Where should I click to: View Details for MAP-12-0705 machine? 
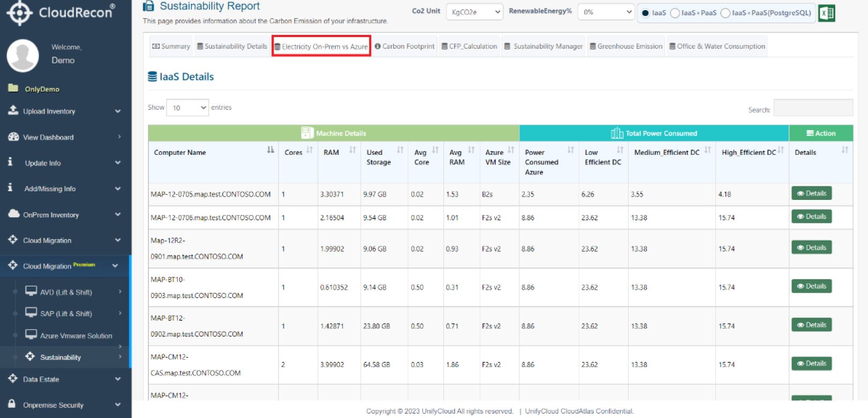pyautogui.click(x=811, y=193)
